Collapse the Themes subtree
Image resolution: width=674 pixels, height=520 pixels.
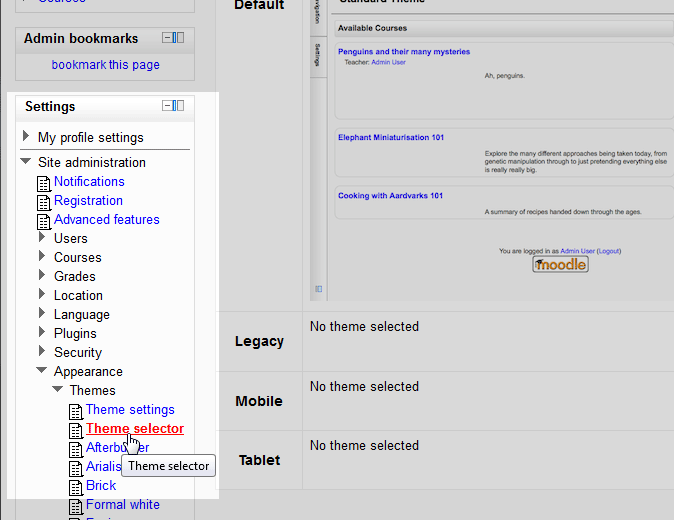point(58,390)
